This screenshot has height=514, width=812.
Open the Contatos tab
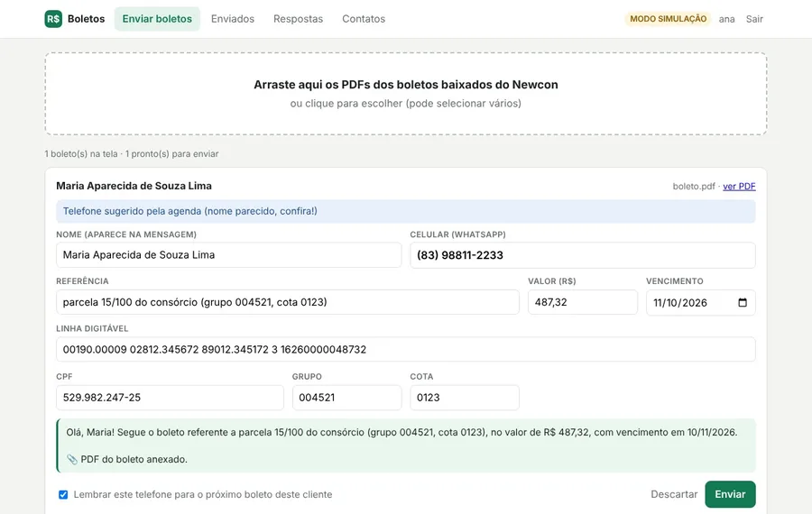coord(364,19)
